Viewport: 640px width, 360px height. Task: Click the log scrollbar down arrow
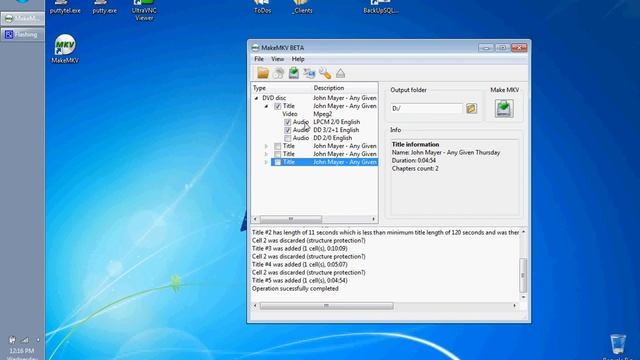(x=523, y=297)
